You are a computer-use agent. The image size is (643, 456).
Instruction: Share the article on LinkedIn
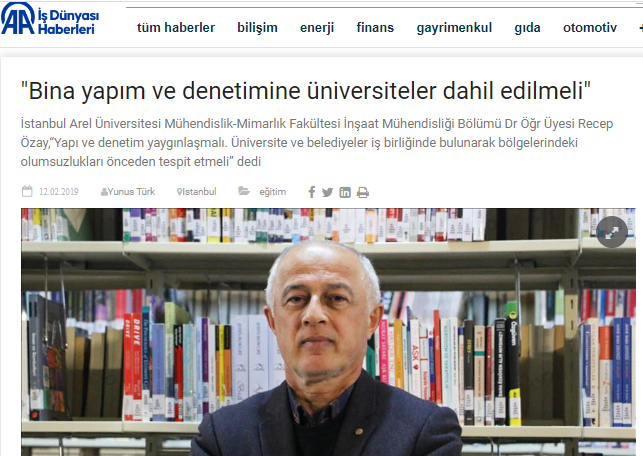tap(345, 192)
